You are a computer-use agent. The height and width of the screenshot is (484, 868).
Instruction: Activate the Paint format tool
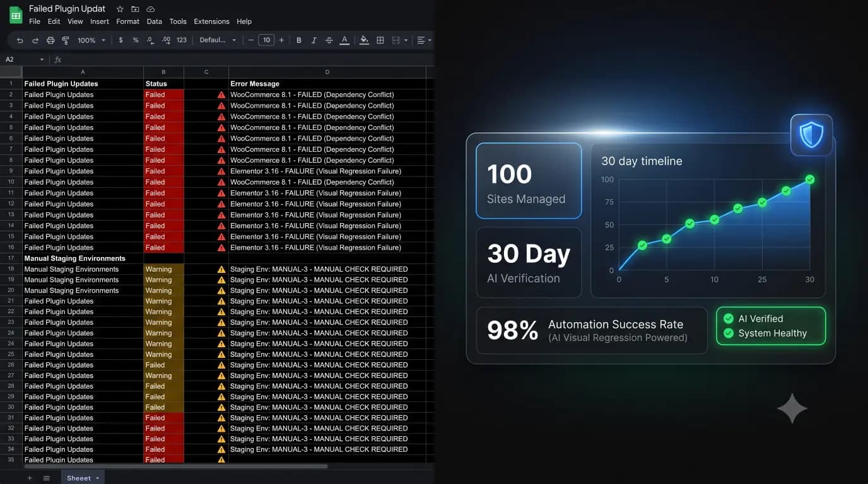[66, 40]
